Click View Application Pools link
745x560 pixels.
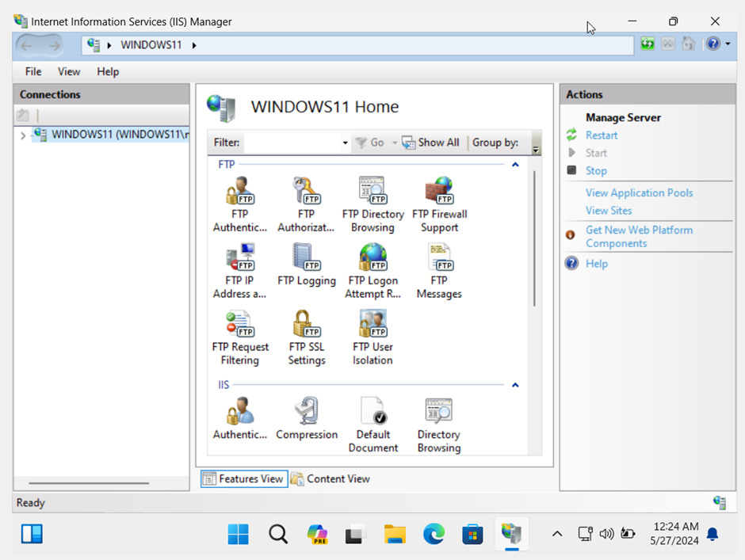(x=639, y=192)
